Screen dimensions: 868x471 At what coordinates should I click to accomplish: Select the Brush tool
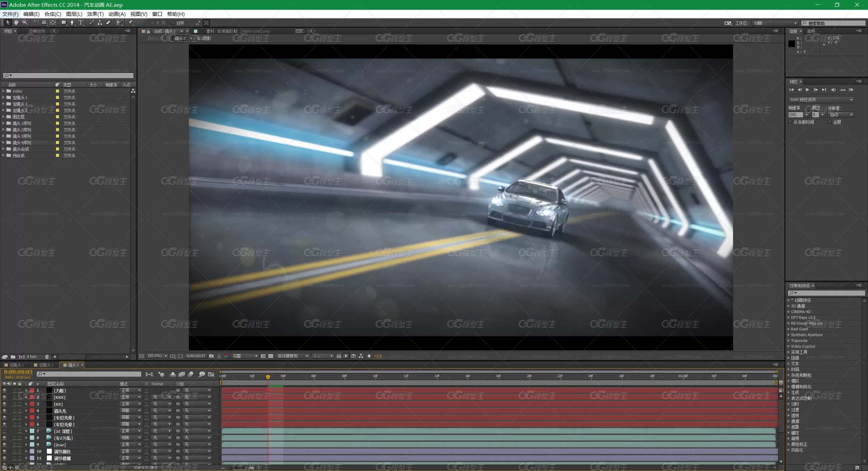point(92,23)
